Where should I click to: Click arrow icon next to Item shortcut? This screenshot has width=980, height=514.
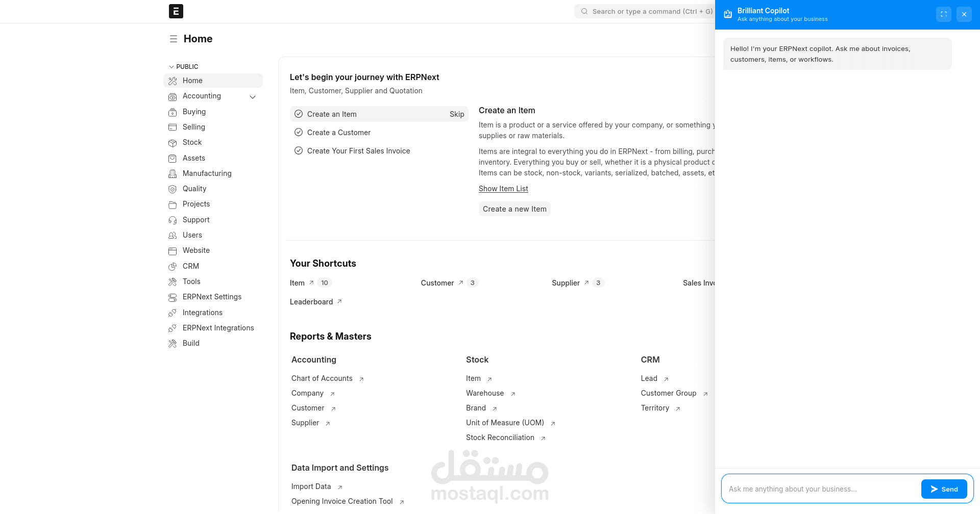point(311,282)
